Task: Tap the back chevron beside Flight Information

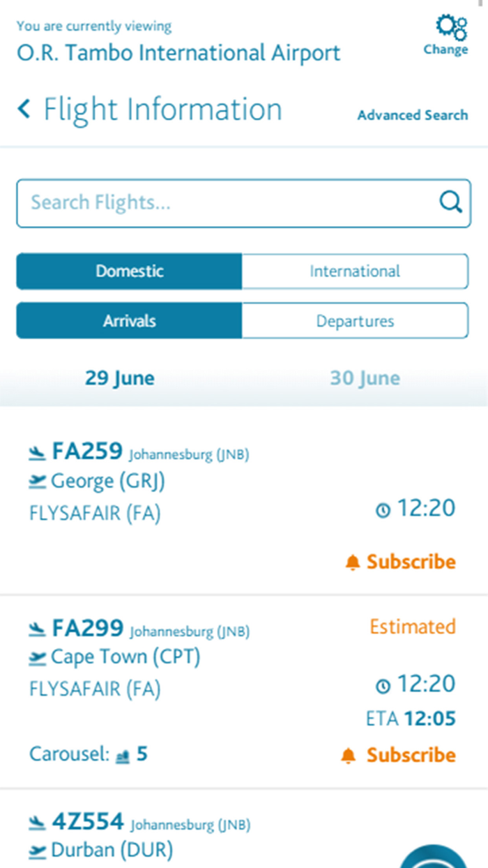Action: click(24, 110)
